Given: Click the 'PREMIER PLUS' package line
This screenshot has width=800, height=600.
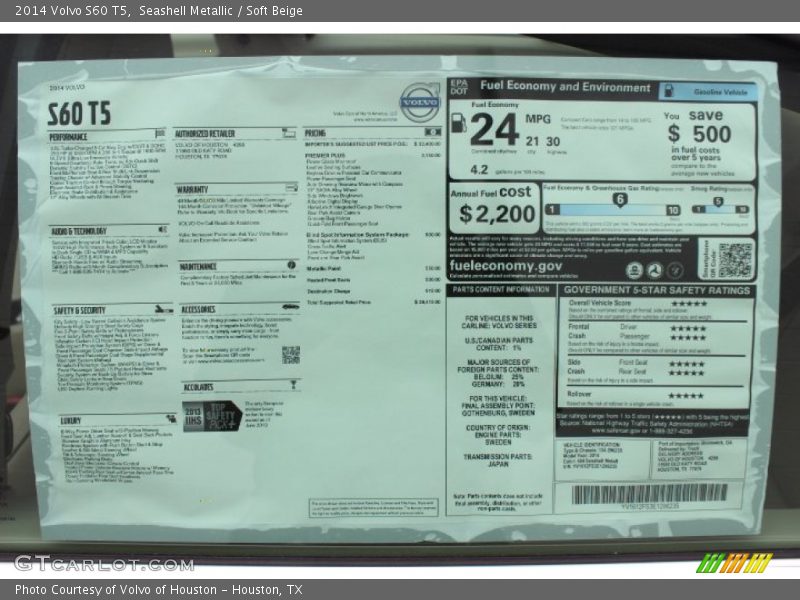Looking at the screenshot, I should [x=325, y=155].
